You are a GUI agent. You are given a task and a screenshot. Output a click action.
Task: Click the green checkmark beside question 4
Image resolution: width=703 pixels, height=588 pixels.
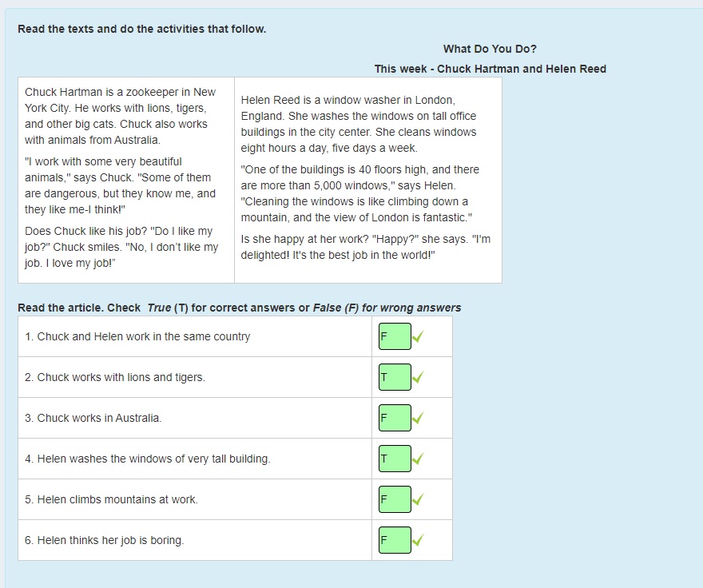(x=418, y=459)
